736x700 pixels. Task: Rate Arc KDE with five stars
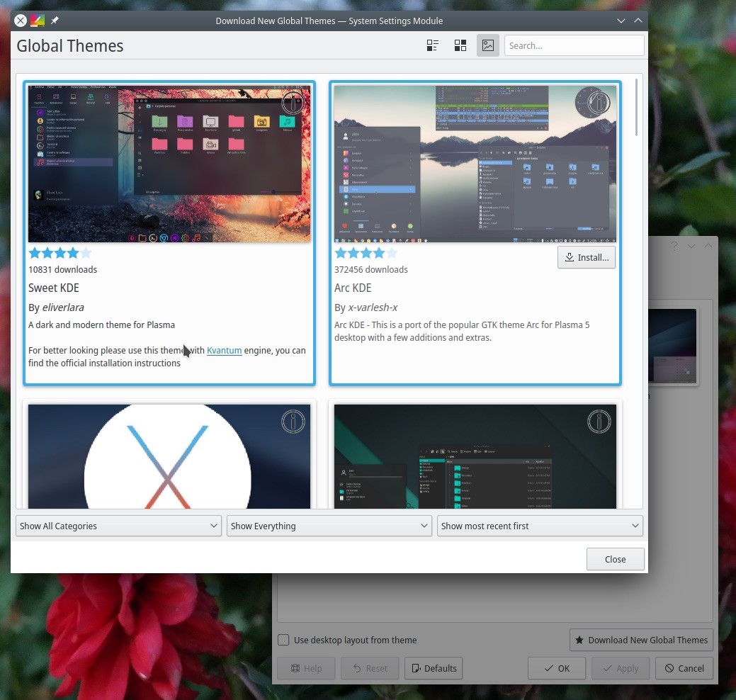392,252
